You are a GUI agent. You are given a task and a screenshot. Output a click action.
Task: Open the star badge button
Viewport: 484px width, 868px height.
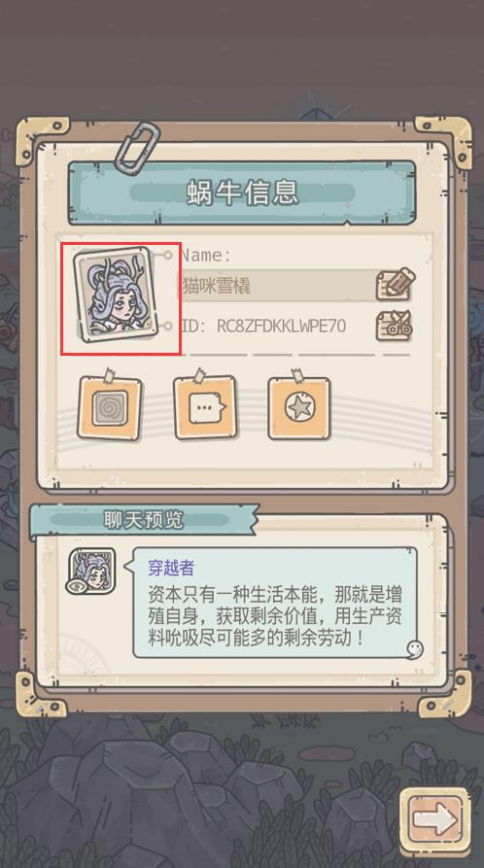coord(299,408)
